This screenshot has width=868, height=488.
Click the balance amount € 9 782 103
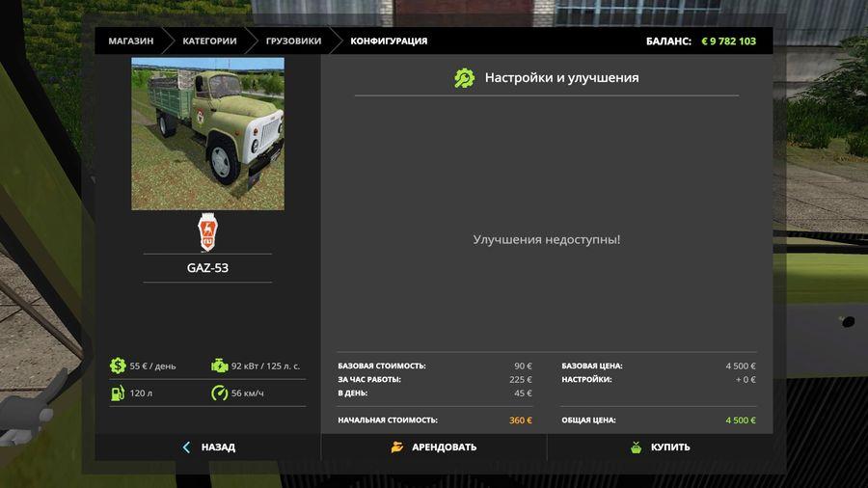(x=728, y=41)
